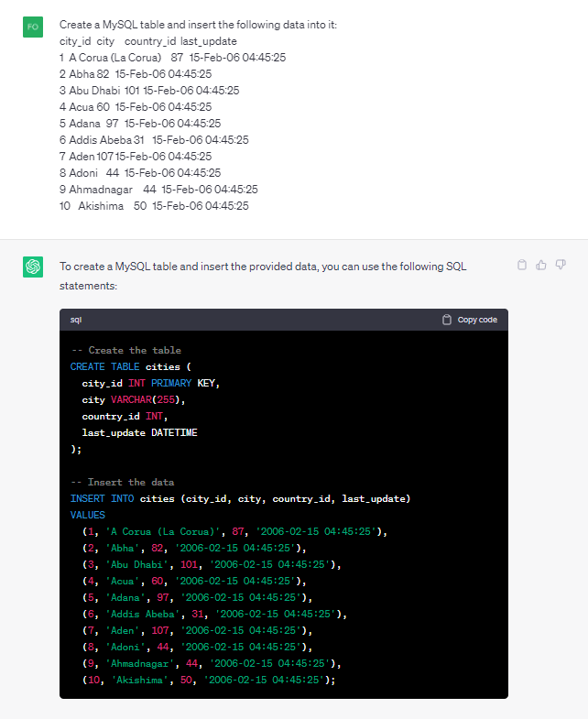
Task: Select the row '5 Adana 97' in prompt
Action: [140, 124]
